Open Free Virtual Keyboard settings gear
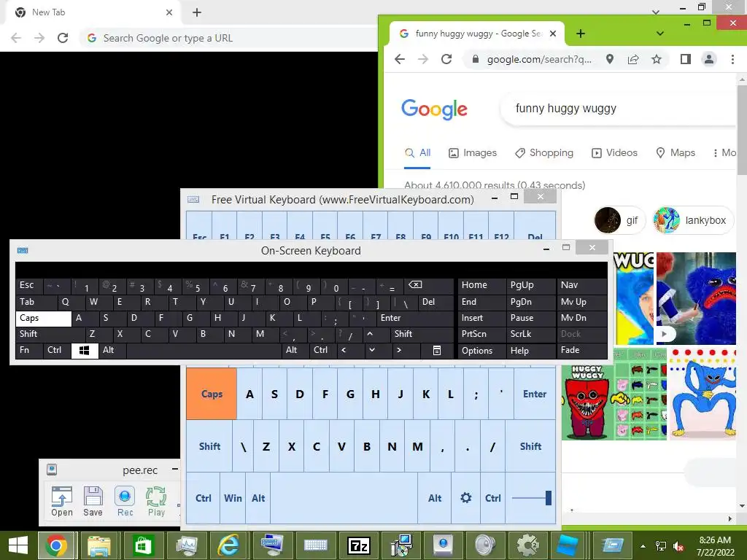The height and width of the screenshot is (560, 747). 466,498
